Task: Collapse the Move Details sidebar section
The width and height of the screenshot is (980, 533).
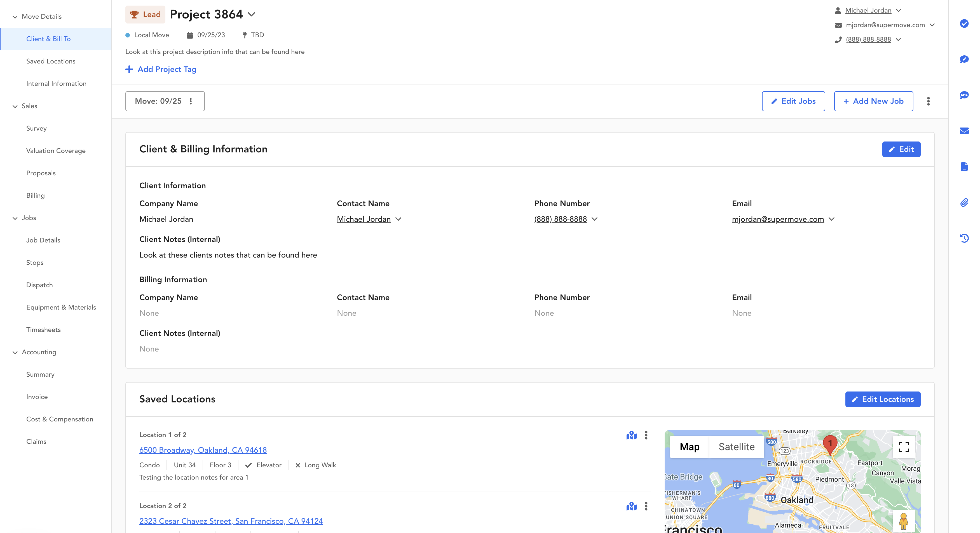Action: click(x=15, y=17)
